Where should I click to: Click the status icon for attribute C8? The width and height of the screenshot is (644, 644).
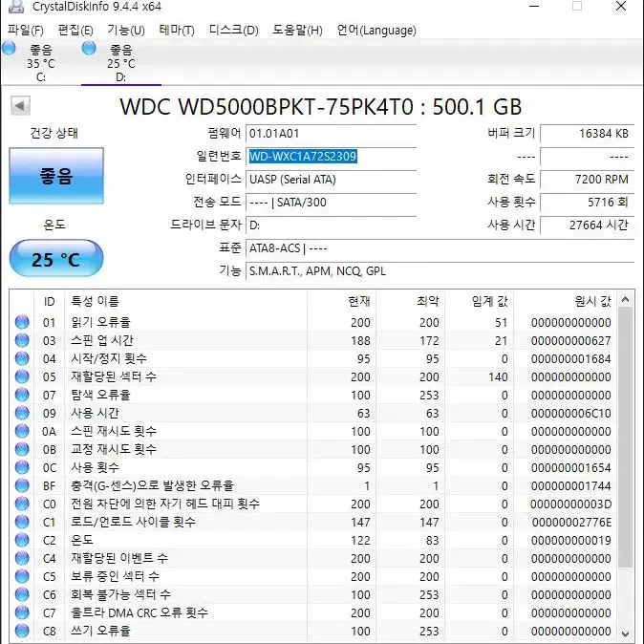(x=22, y=631)
